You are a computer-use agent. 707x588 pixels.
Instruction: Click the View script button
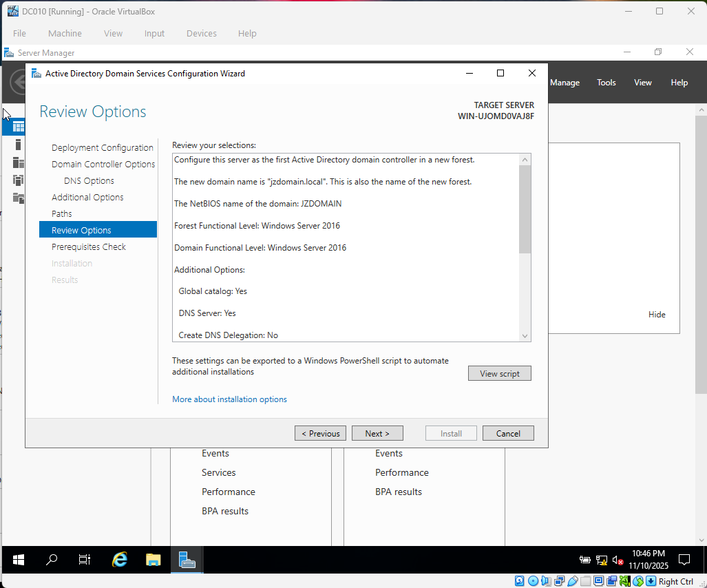tap(499, 373)
